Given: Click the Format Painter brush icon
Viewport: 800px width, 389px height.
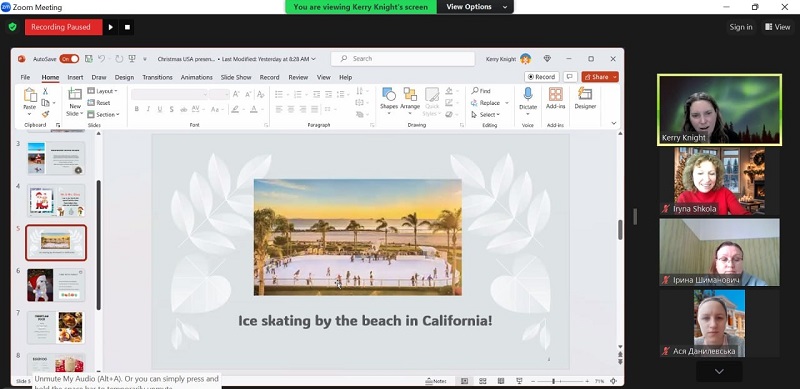Looking at the screenshot, I should tap(45, 114).
